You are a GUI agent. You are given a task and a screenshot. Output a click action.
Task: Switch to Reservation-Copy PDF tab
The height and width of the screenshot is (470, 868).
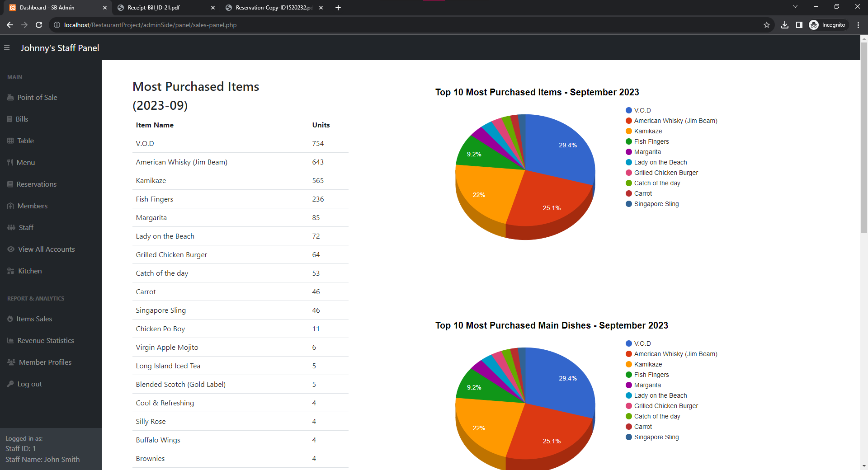click(274, 7)
